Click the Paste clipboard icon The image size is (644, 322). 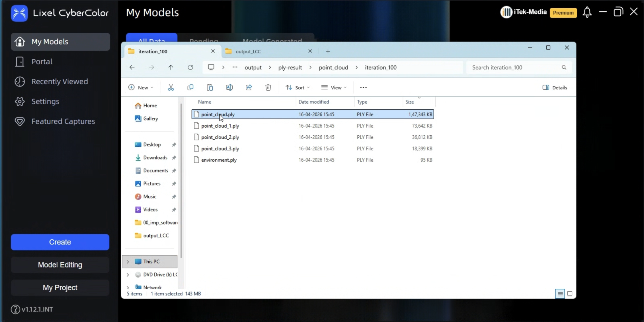pyautogui.click(x=210, y=87)
